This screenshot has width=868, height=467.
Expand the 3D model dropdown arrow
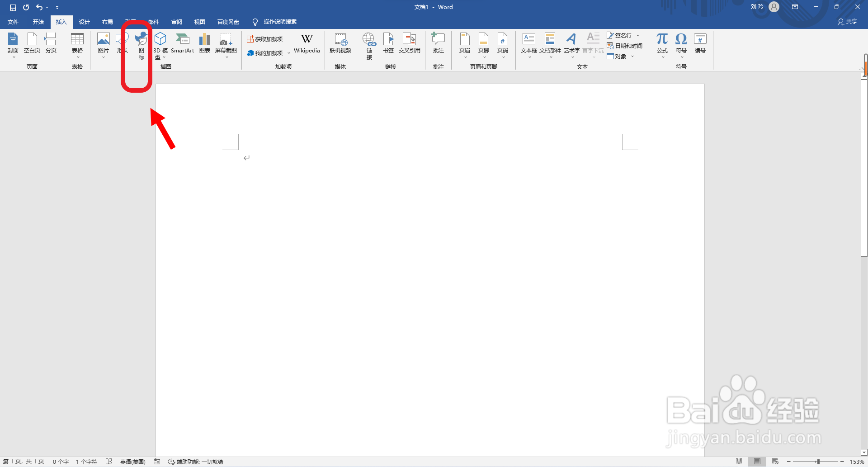pos(164,57)
